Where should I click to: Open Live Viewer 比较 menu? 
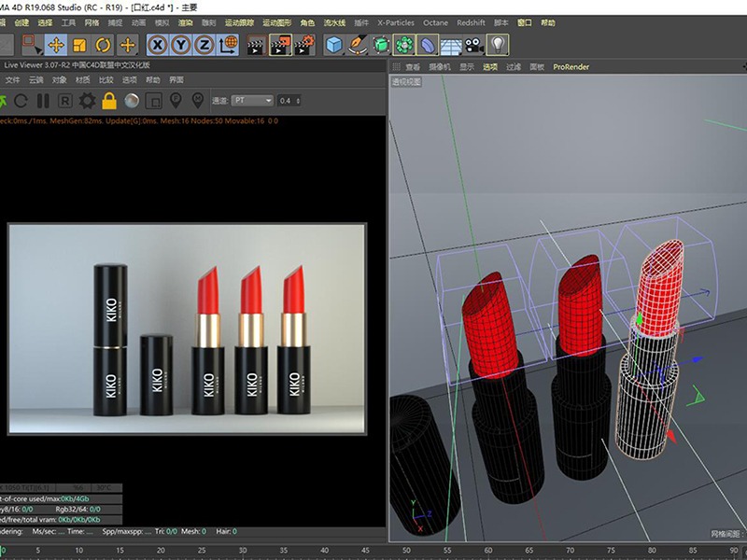pyautogui.click(x=106, y=79)
